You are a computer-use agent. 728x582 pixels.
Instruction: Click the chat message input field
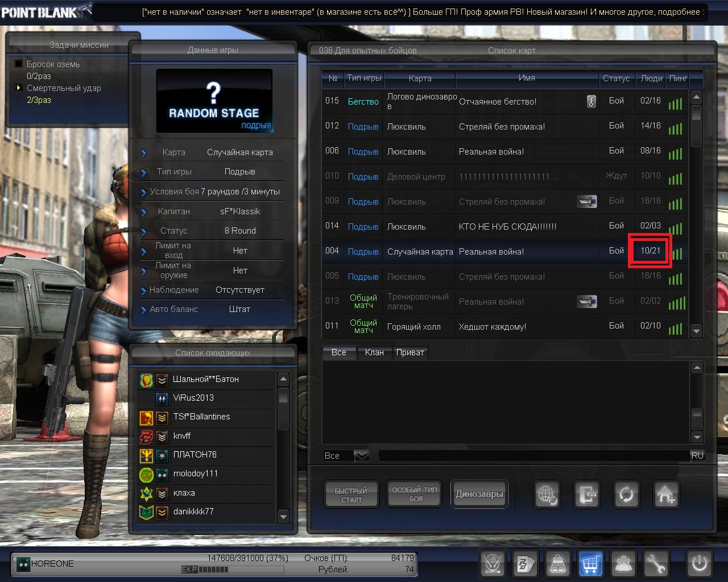tap(533, 456)
